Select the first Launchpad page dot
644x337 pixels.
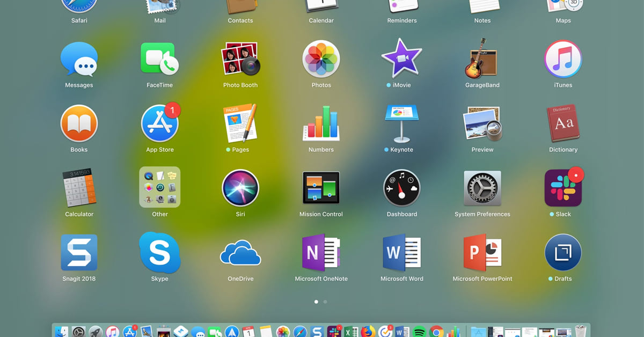coord(316,302)
